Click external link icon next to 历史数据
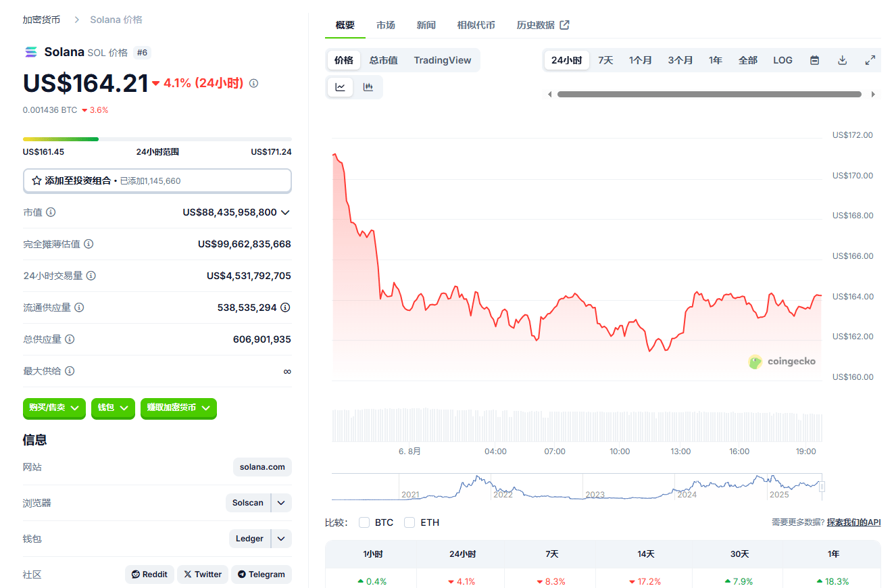 pyautogui.click(x=565, y=25)
